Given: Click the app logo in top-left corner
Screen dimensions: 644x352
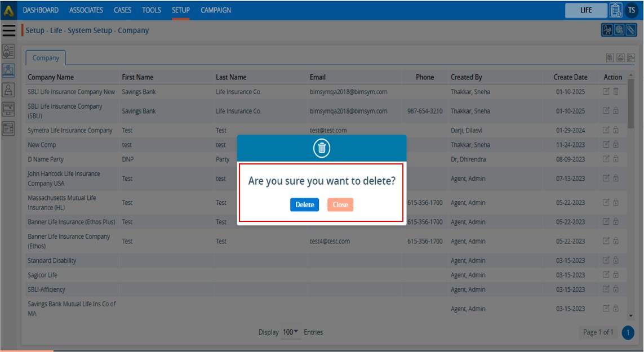Looking at the screenshot, I should tap(8, 10).
